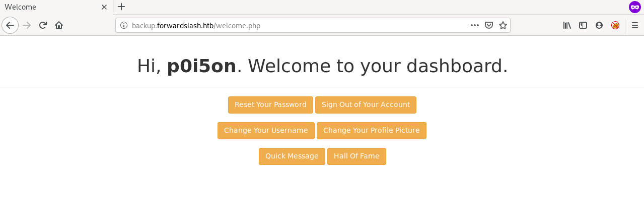This screenshot has height=217, width=644.
Task: Open a new tab
Action: [121, 7]
